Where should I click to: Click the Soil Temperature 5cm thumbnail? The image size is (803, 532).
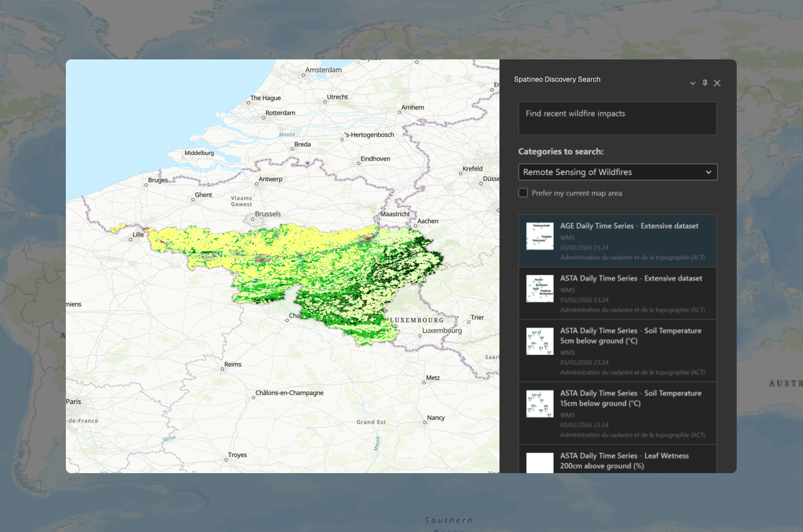click(x=540, y=341)
